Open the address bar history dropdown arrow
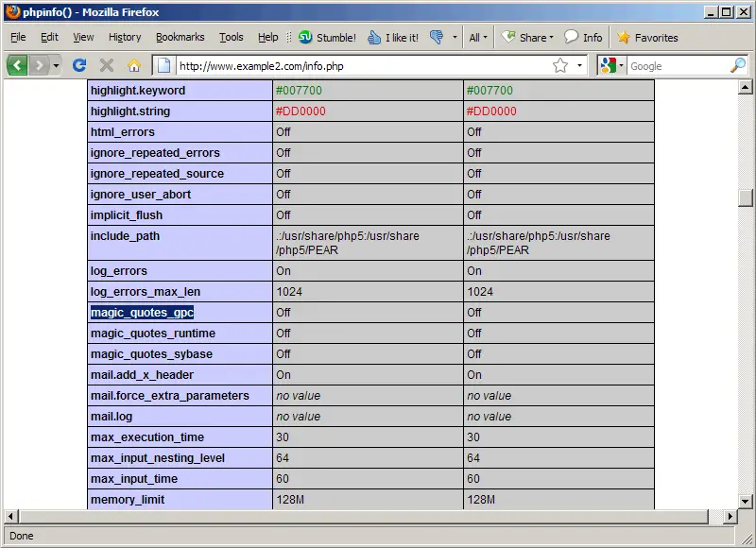 tap(579, 65)
